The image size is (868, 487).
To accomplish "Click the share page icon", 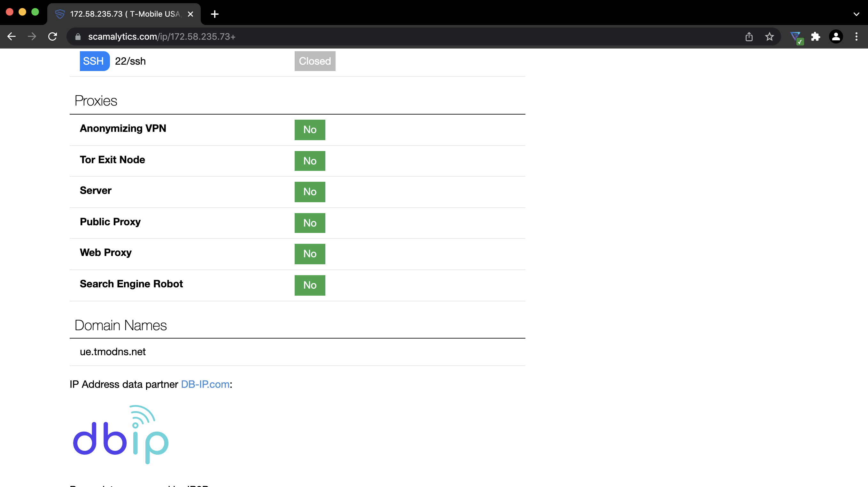I will [749, 36].
